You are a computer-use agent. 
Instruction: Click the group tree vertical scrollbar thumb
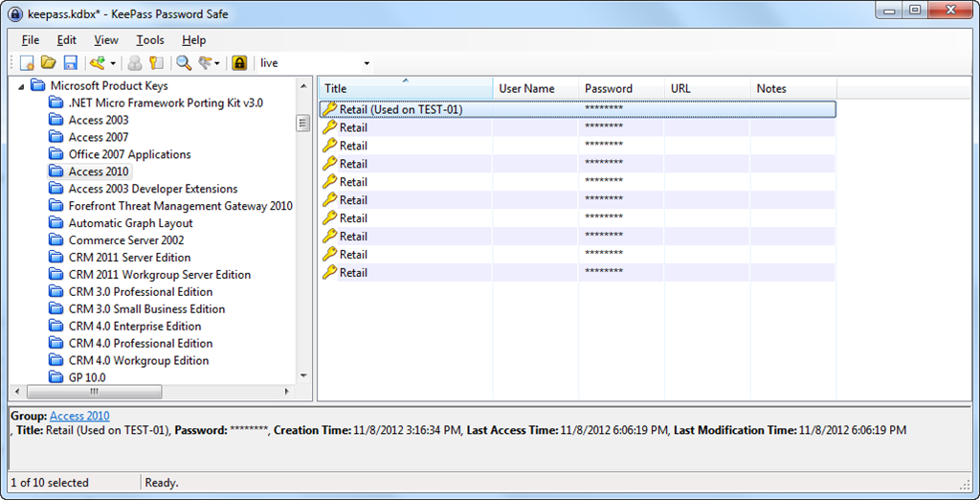click(x=303, y=124)
